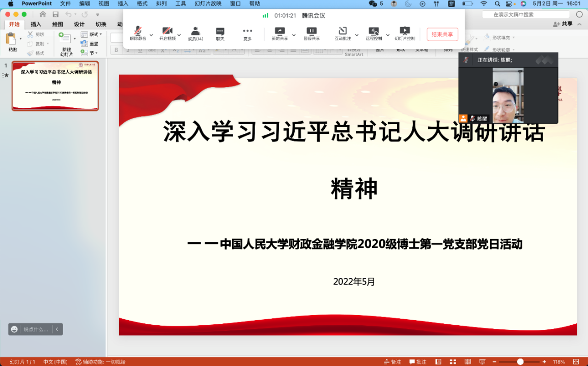The image size is (588, 366).
Task: Open interactive annotation (互动批注) tool
Action: [x=343, y=34]
